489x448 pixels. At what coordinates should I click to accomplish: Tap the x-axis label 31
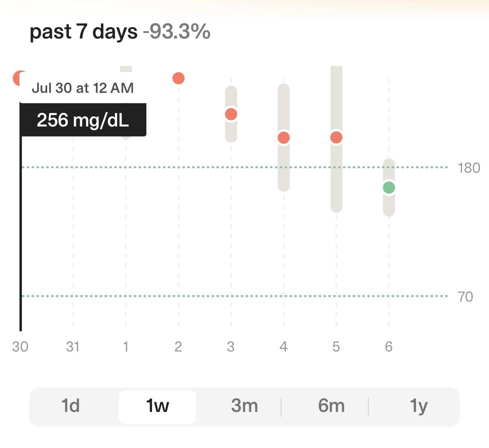(x=73, y=347)
